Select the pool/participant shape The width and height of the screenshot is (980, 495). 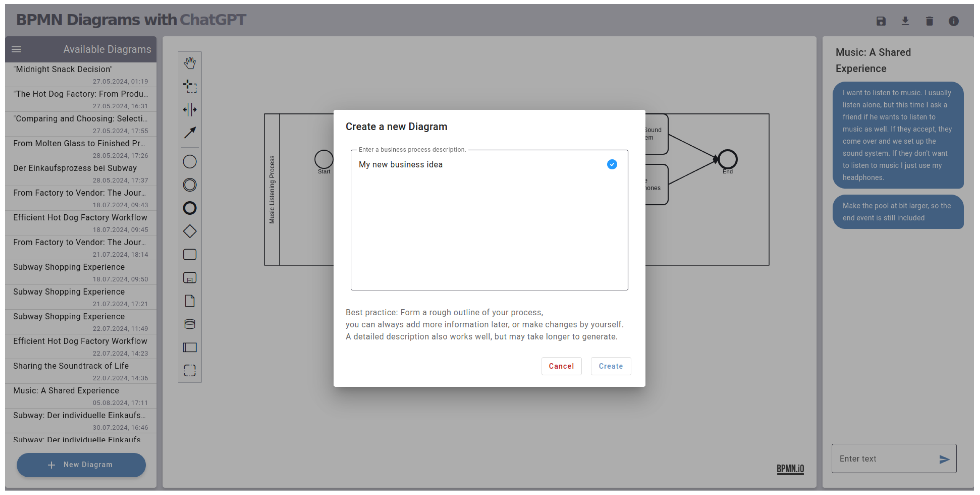[190, 347]
